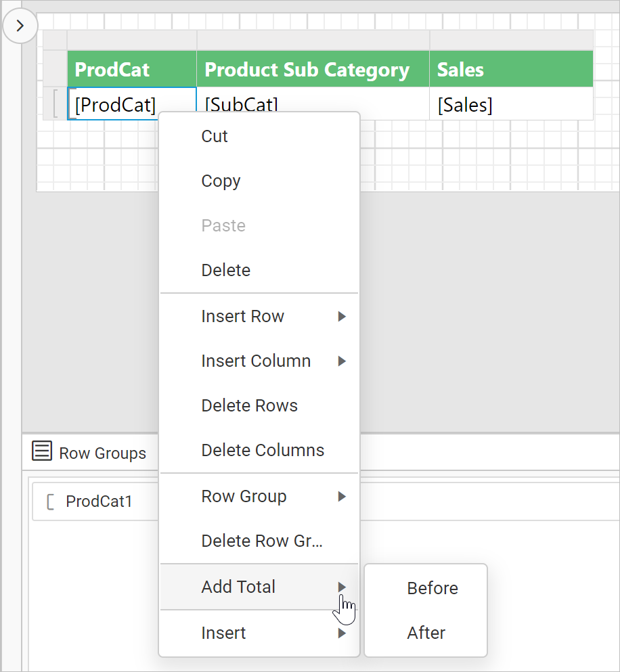Screen dimensions: 620x672
Task: Select Copy in the context menu
Action: click(220, 181)
